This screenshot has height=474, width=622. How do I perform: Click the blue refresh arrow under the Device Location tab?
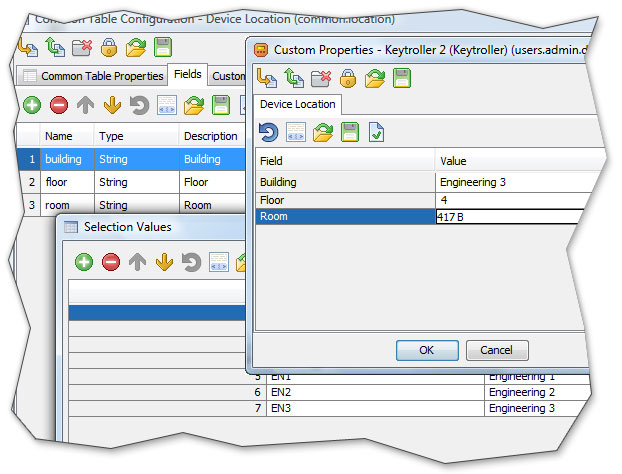(x=269, y=132)
